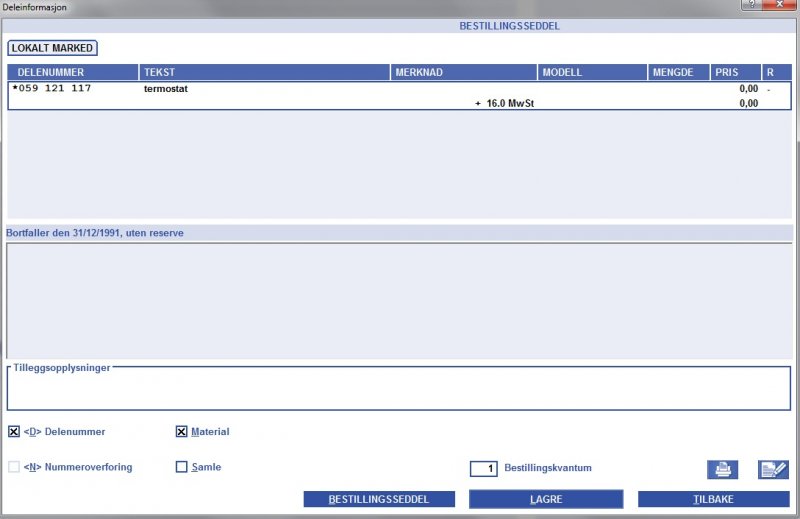This screenshot has height=519, width=800.
Task: Click the Bestillingskvantum quantity field
Action: tap(484, 468)
